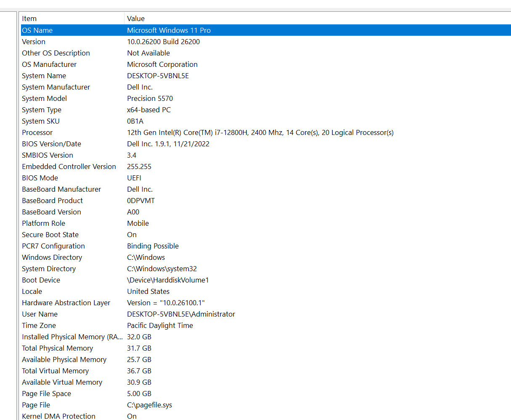Select the System SKU row
This screenshot has height=420, width=511.
(x=266, y=121)
